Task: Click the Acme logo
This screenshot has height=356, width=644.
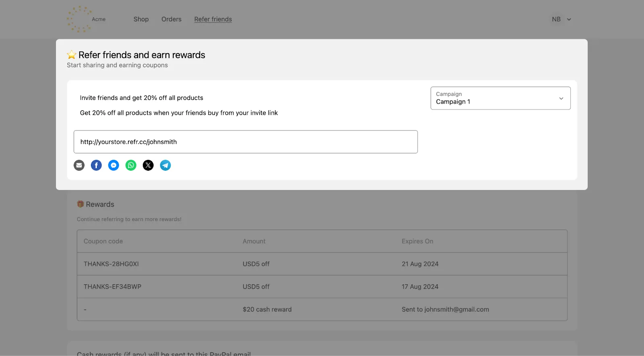Action: click(86, 19)
